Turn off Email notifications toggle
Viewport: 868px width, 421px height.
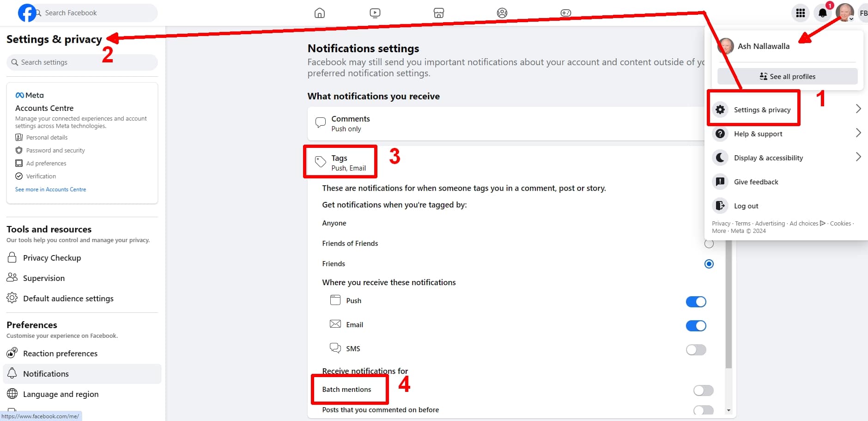pos(696,326)
